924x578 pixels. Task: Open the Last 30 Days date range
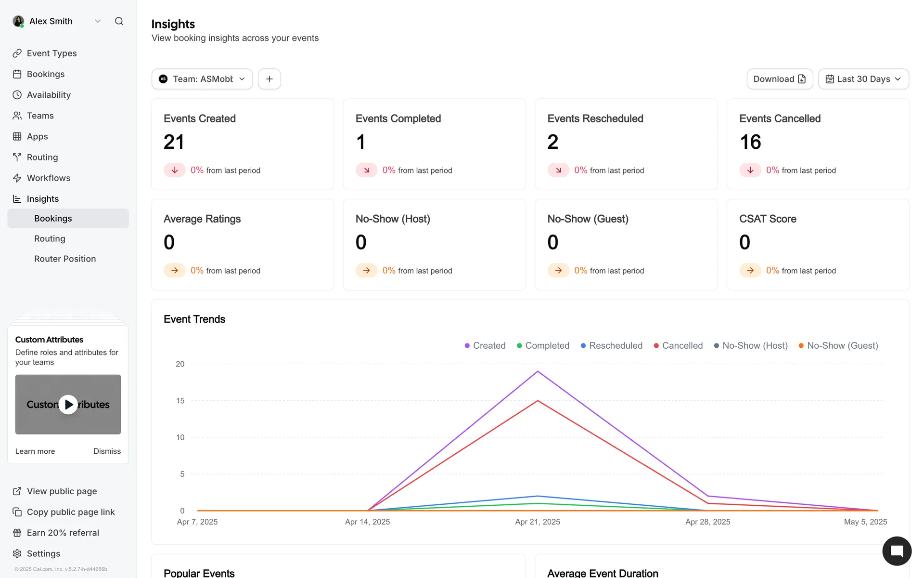pyautogui.click(x=863, y=79)
